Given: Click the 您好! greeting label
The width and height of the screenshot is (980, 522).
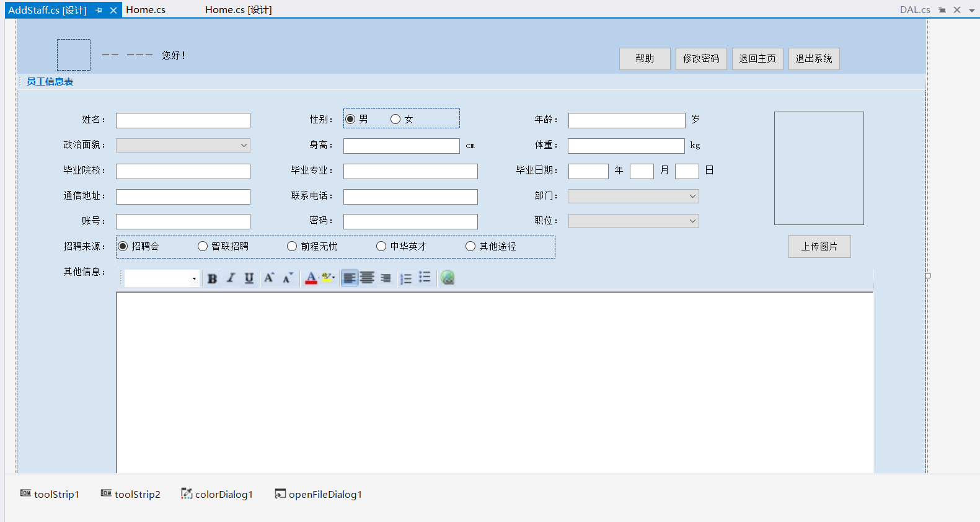Looking at the screenshot, I should click(x=174, y=55).
